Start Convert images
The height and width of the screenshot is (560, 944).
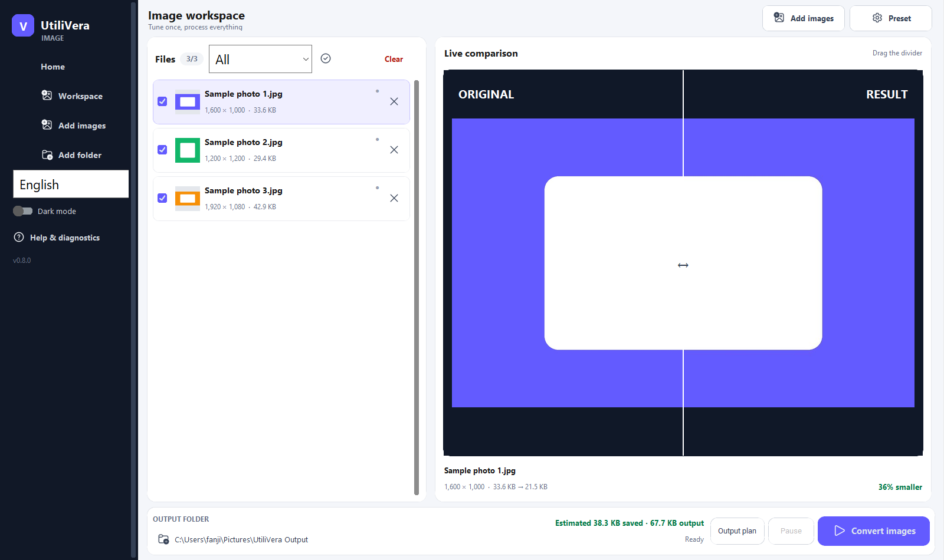pyautogui.click(x=874, y=531)
